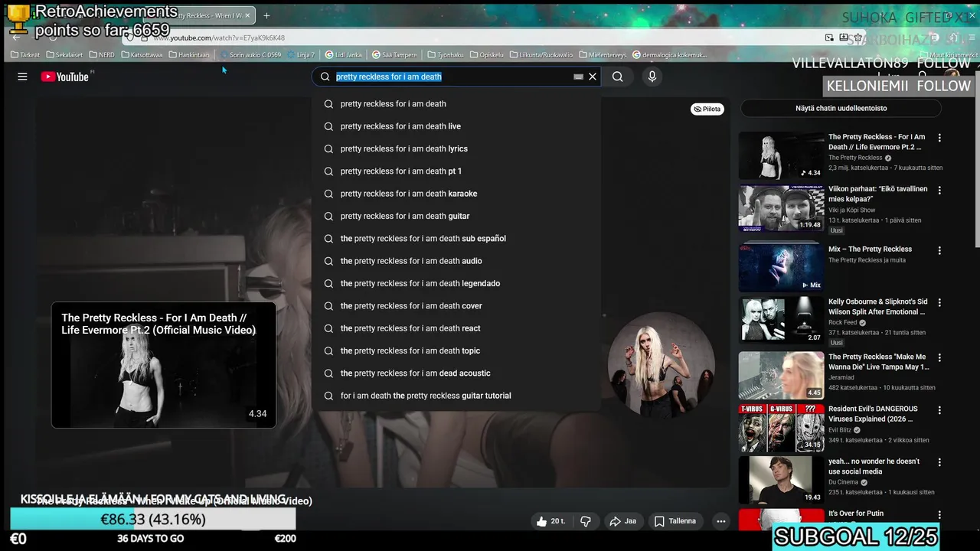The image size is (980, 551).
Task: Open the YouTube hamburger guide menu
Action: pos(22,77)
